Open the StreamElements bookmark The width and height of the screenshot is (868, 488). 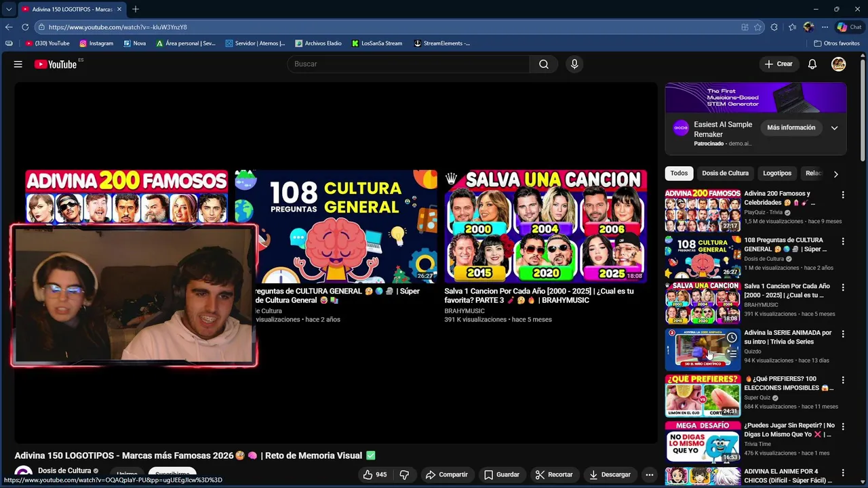442,43
